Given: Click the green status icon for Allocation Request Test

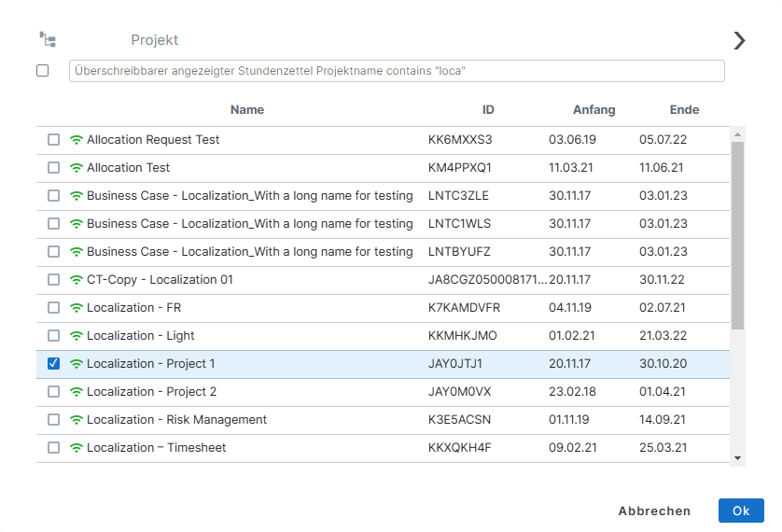Looking at the screenshot, I should tap(77, 140).
